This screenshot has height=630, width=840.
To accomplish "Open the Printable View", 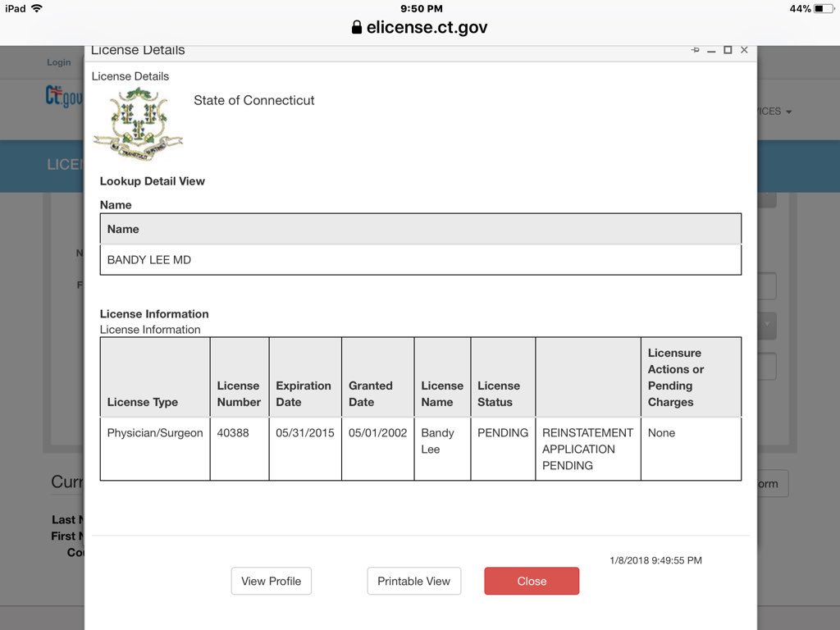I will [413, 581].
